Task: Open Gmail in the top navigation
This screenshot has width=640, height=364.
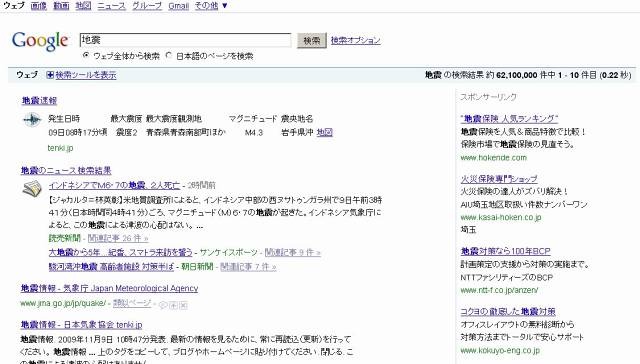Action: pyautogui.click(x=179, y=6)
